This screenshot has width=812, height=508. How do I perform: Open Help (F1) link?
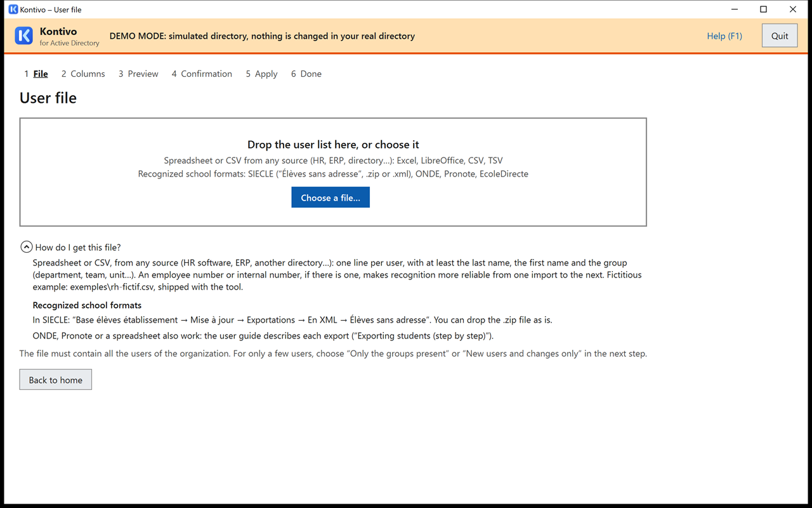pos(724,36)
